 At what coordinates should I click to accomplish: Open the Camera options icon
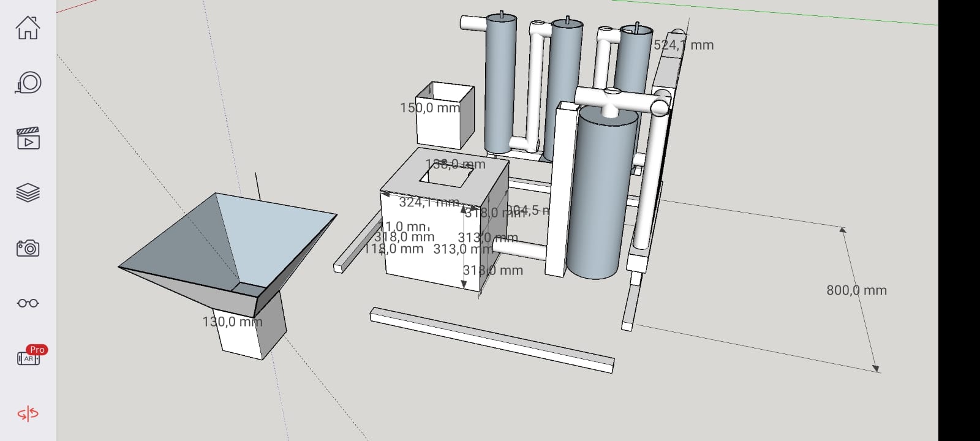click(x=28, y=248)
